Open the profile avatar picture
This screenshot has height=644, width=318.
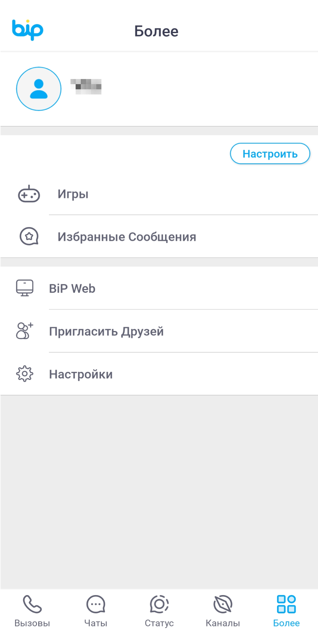click(39, 89)
